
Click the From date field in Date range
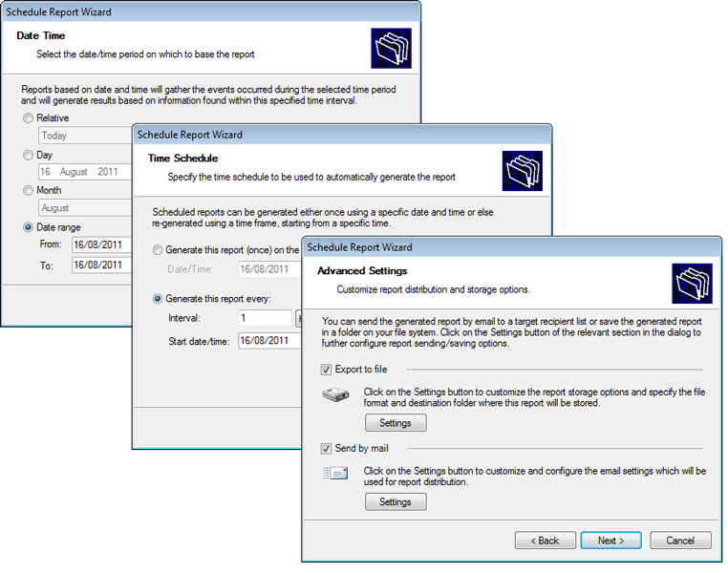(101, 244)
